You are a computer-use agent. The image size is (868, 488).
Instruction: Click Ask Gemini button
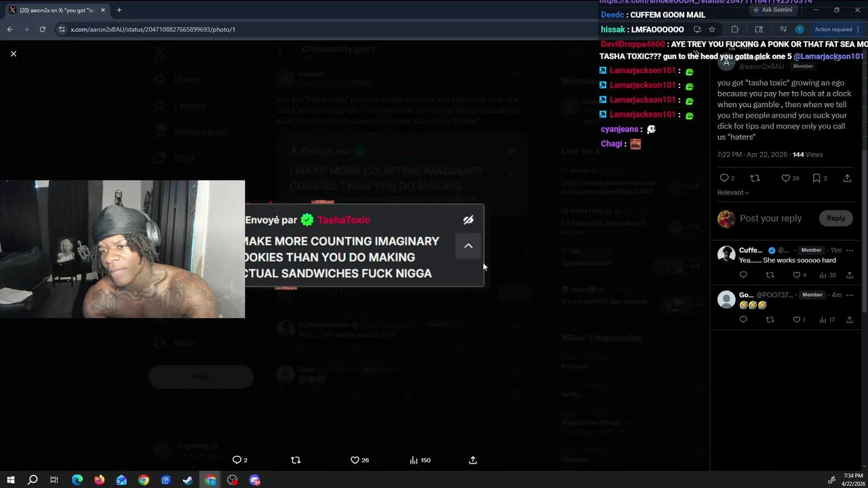tap(772, 10)
